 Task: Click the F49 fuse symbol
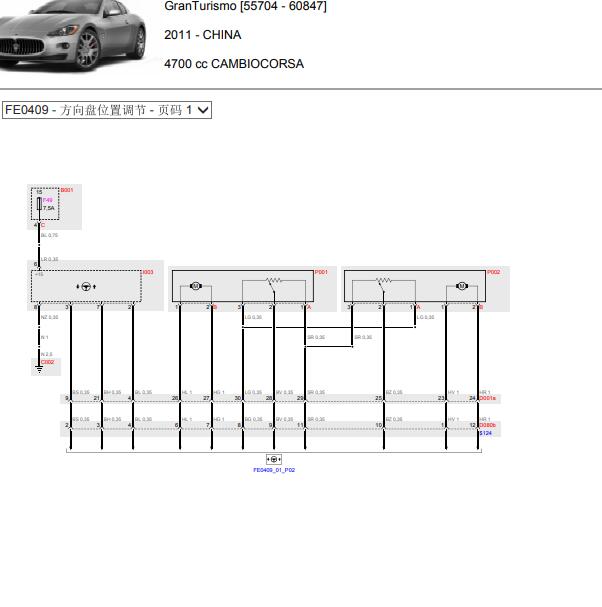click(x=39, y=204)
